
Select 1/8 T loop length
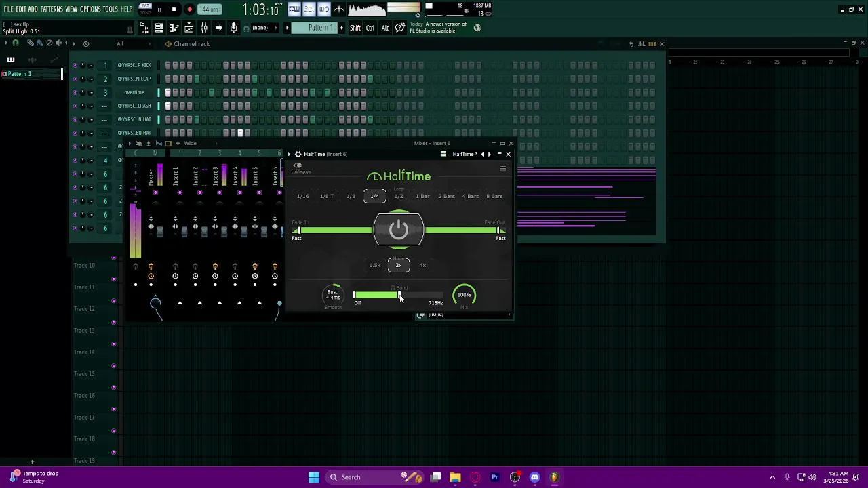point(327,196)
